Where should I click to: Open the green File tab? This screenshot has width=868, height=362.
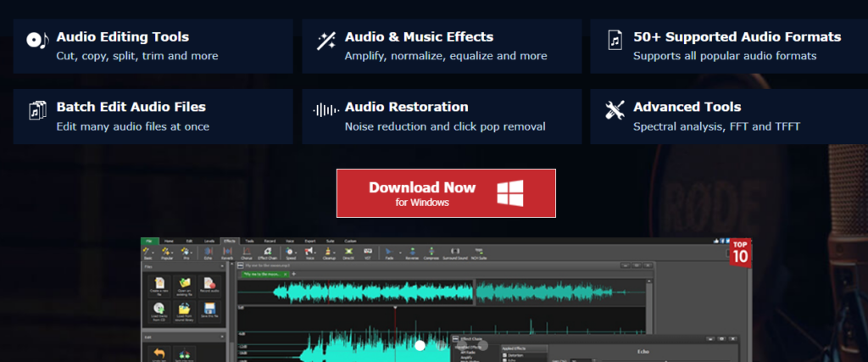(149, 241)
